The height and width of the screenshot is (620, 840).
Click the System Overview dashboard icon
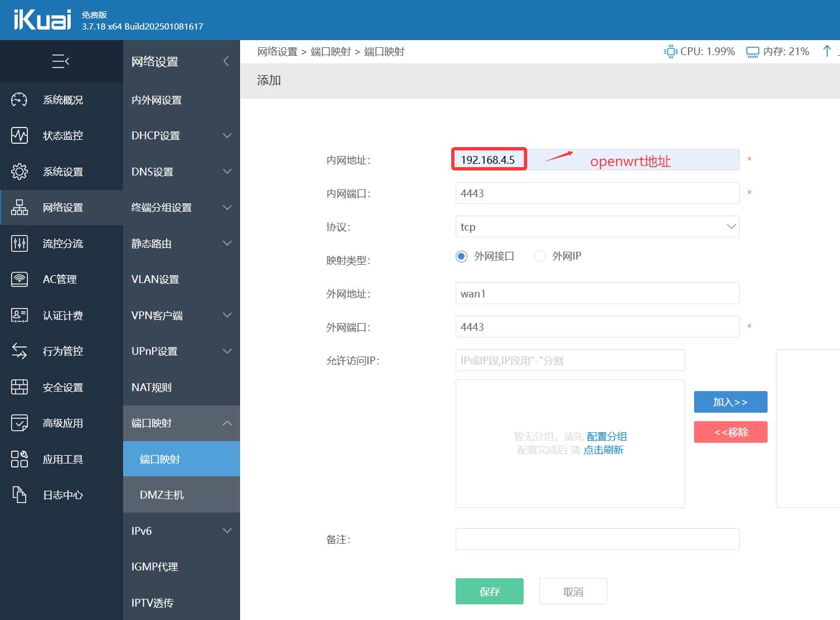click(19, 100)
